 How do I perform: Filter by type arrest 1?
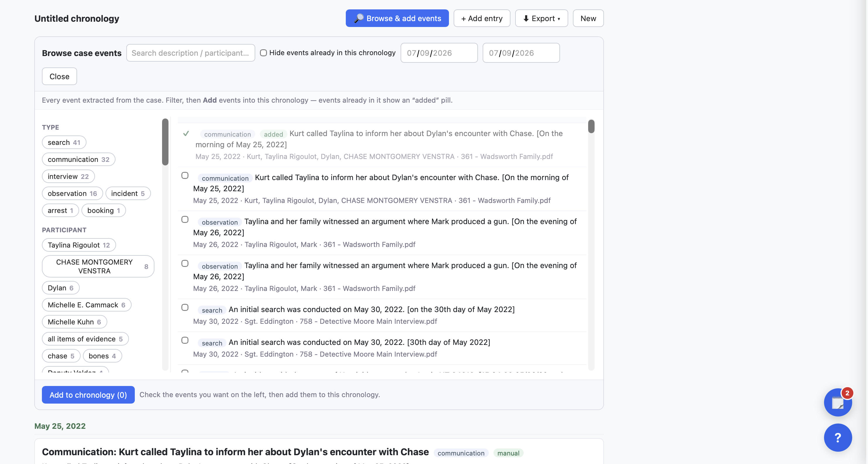tap(60, 210)
